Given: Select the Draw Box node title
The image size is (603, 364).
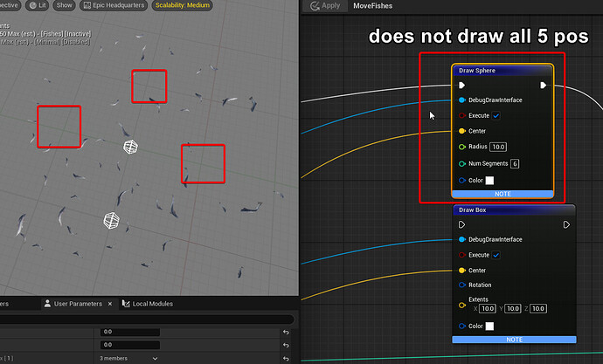Looking at the screenshot, I should click(x=472, y=210).
